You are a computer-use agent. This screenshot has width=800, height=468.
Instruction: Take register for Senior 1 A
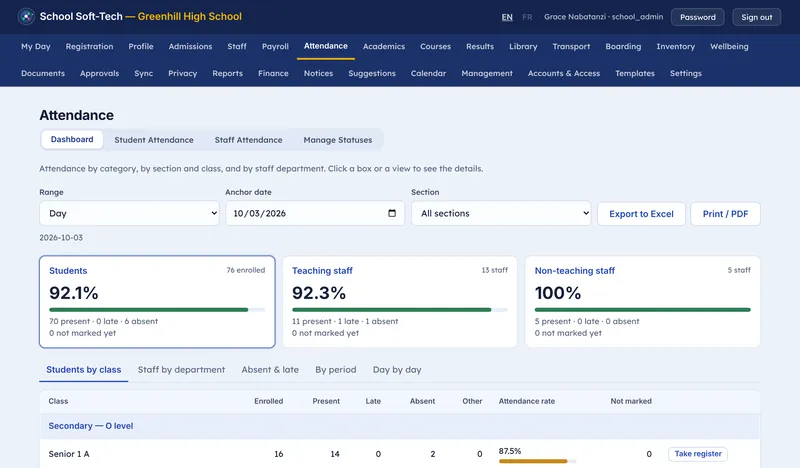(698, 454)
